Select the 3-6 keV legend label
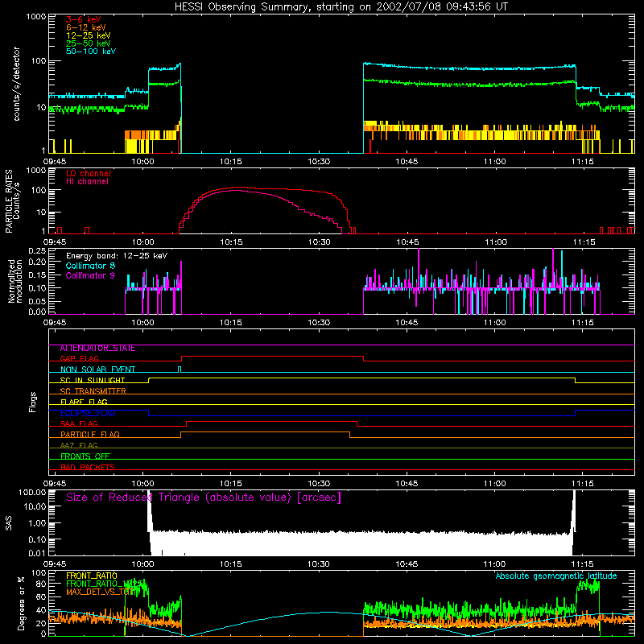The height and width of the screenshot is (644, 644). pyautogui.click(x=83, y=19)
